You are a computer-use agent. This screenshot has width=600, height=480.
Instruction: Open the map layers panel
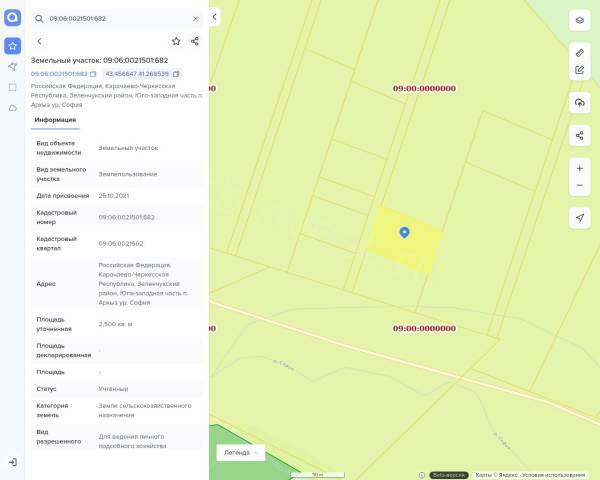(580, 20)
